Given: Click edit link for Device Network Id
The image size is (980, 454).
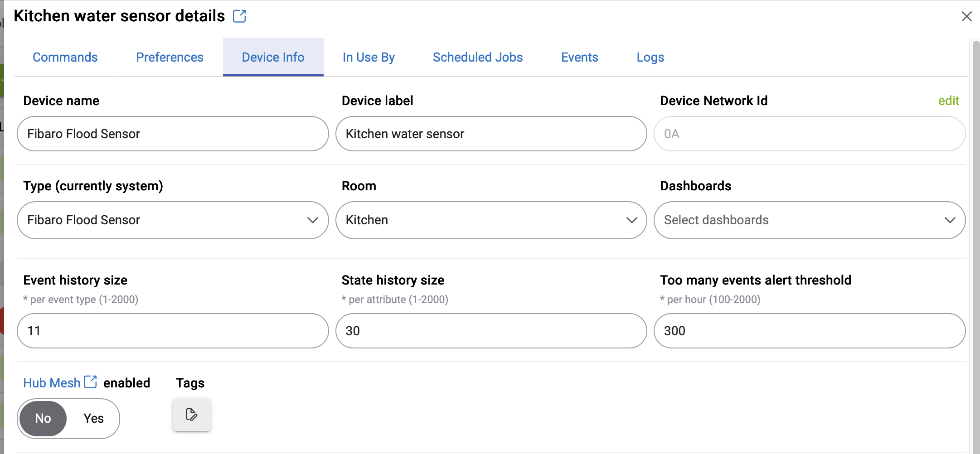Looking at the screenshot, I should [948, 101].
